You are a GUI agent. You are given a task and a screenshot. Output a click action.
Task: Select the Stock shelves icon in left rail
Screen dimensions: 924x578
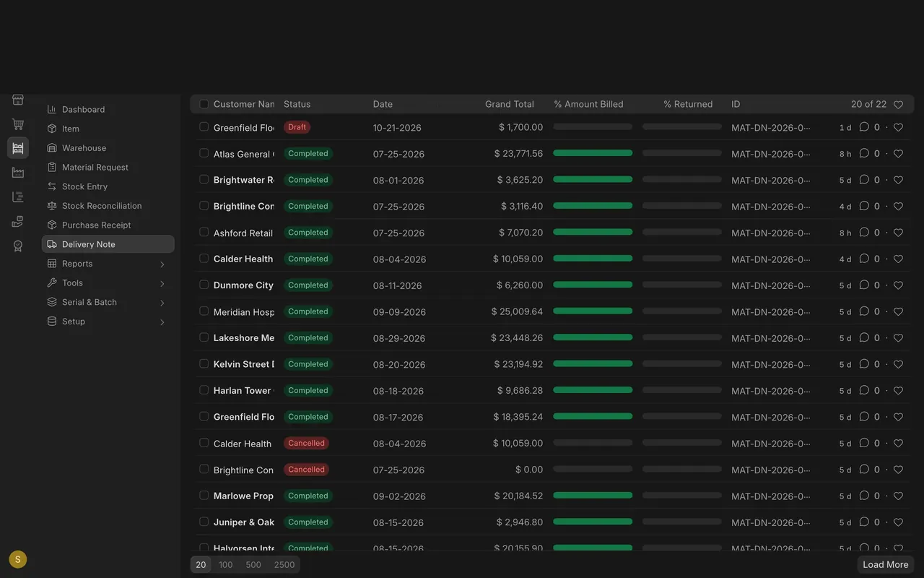[x=18, y=148]
